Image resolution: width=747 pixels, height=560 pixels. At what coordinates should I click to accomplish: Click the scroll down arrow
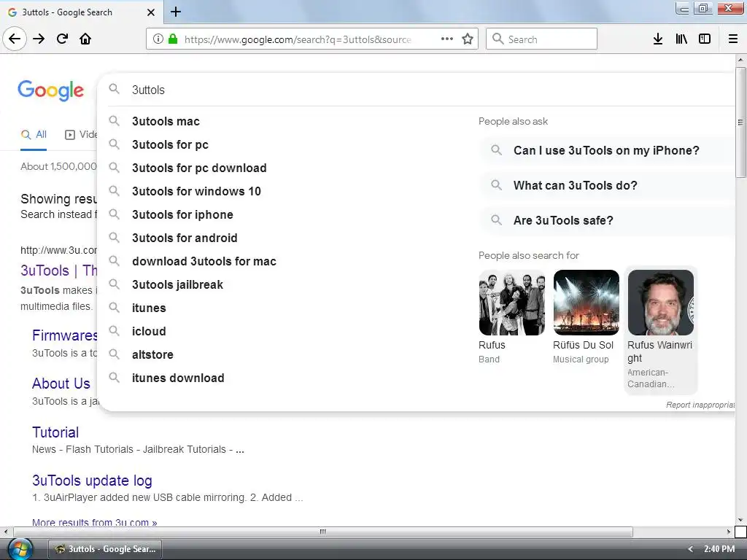pos(740,520)
